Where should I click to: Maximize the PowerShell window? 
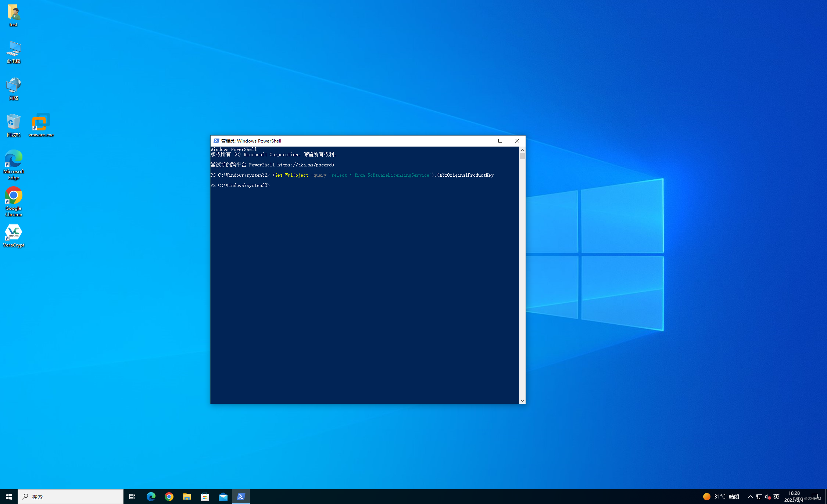(500, 141)
